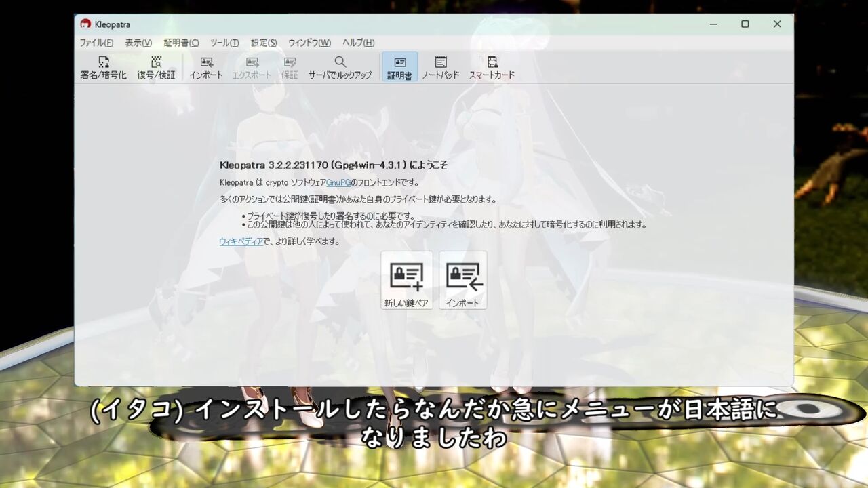
Task: Open the ノートパッド toolbar icon
Action: tap(440, 66)
